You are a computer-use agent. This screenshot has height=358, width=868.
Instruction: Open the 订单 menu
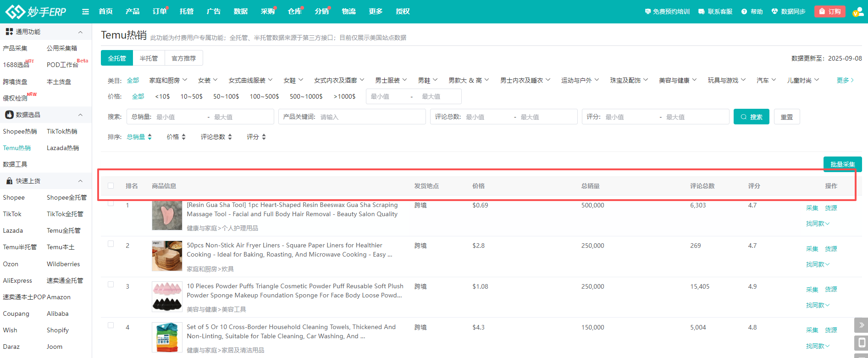[x=160, y=11]
